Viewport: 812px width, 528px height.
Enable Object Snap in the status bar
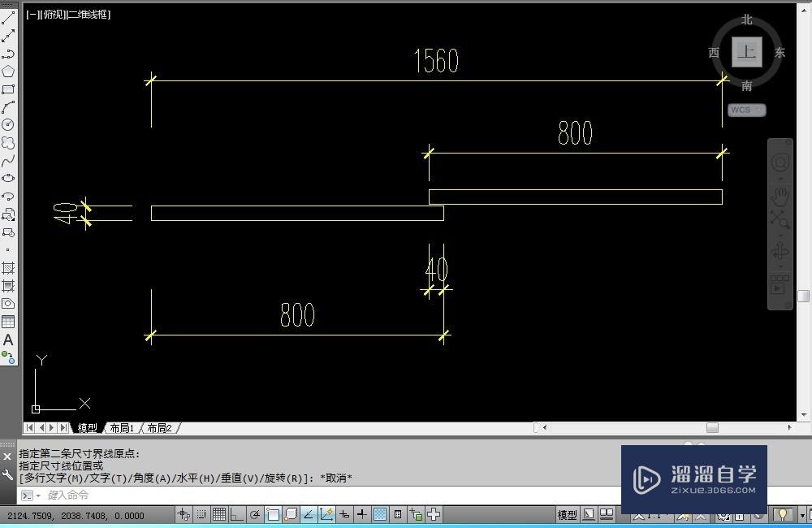click(x=272, y=514)
